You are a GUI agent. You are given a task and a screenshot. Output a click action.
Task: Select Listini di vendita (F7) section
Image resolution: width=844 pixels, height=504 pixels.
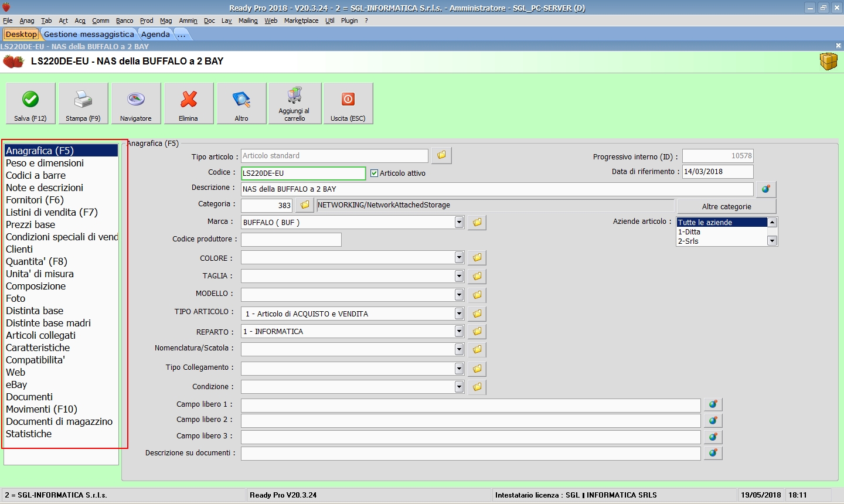[62, 212]
